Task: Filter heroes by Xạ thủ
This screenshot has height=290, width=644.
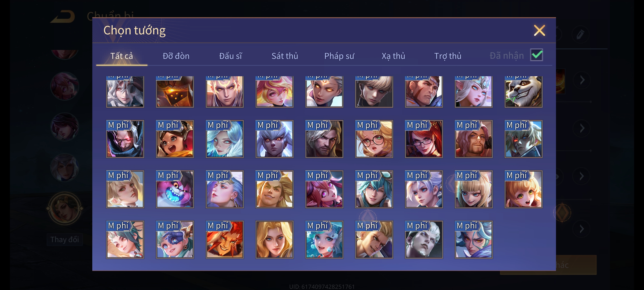Action: point(393,56)
